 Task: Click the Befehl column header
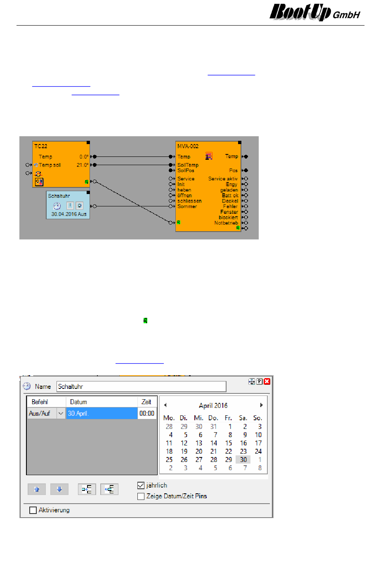tap(46, 402)
